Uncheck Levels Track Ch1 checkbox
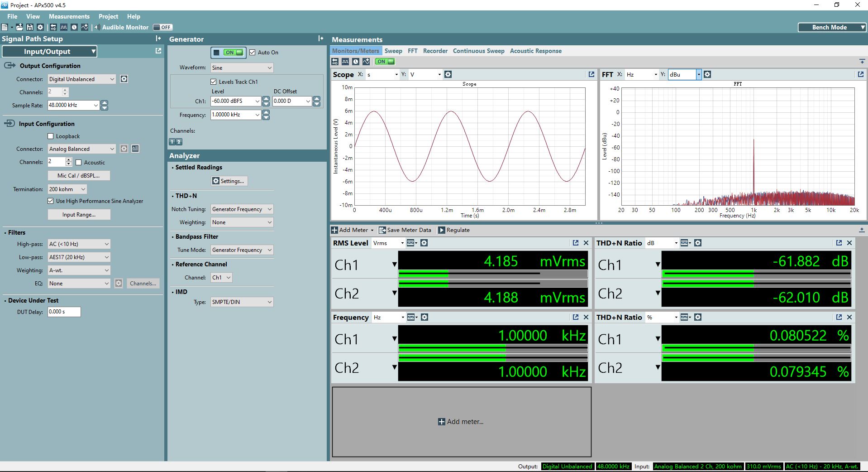 click(214, 82)
